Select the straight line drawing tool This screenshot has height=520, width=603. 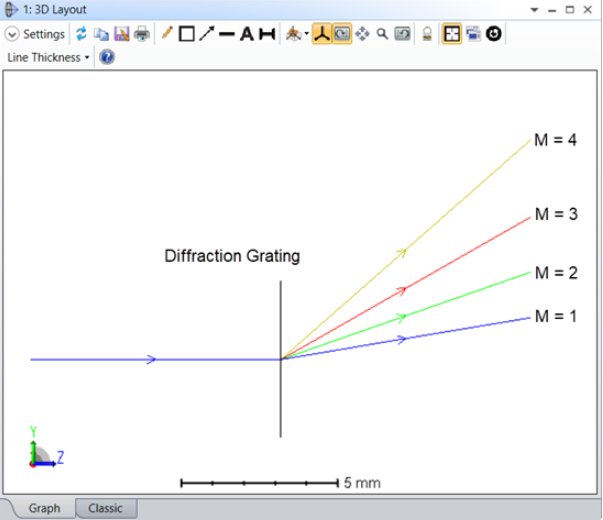(226, 34)
